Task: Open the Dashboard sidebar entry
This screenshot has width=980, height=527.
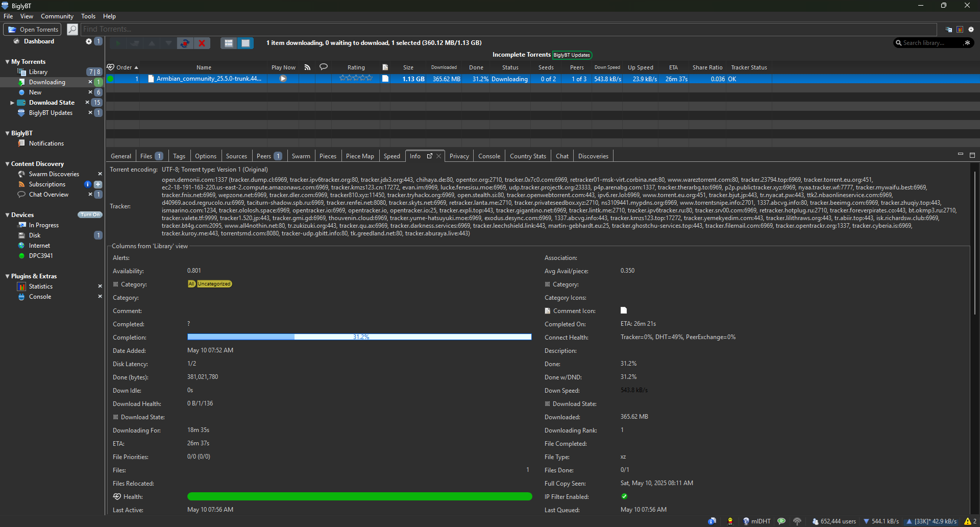Action: pos(39,41)
